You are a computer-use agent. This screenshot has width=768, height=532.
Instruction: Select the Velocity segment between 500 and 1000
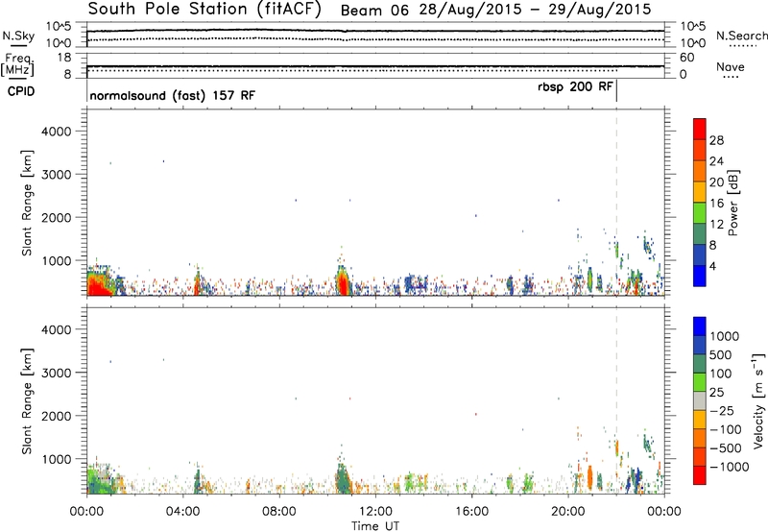[700, 345]
